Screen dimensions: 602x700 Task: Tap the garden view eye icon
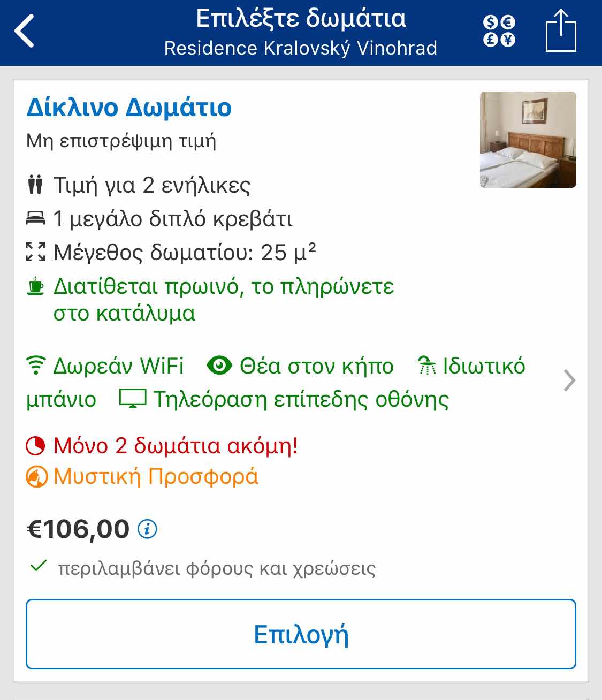click(x=219, y=366)
